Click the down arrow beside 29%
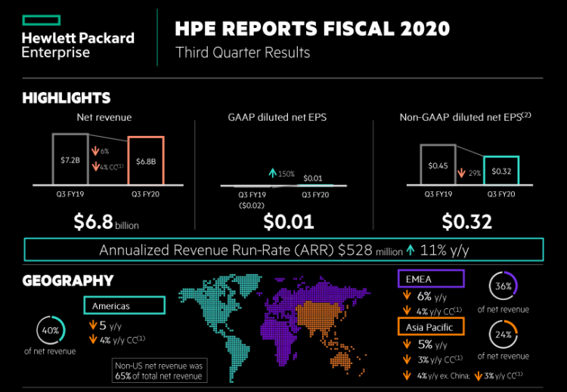This screenshot has width=567, height=392. (x=461, y=173)
